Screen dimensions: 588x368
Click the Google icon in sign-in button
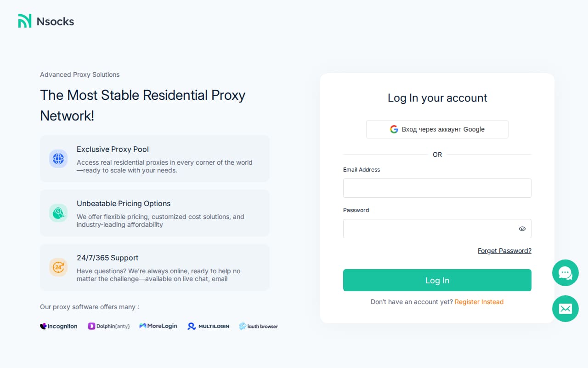394,129
